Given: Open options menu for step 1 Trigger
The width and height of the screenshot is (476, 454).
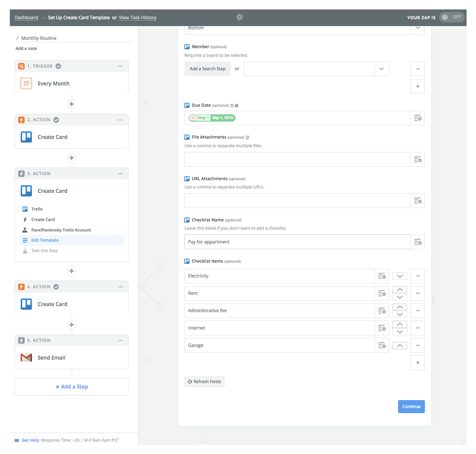Looking at the screenshot, I should point(120,66).
